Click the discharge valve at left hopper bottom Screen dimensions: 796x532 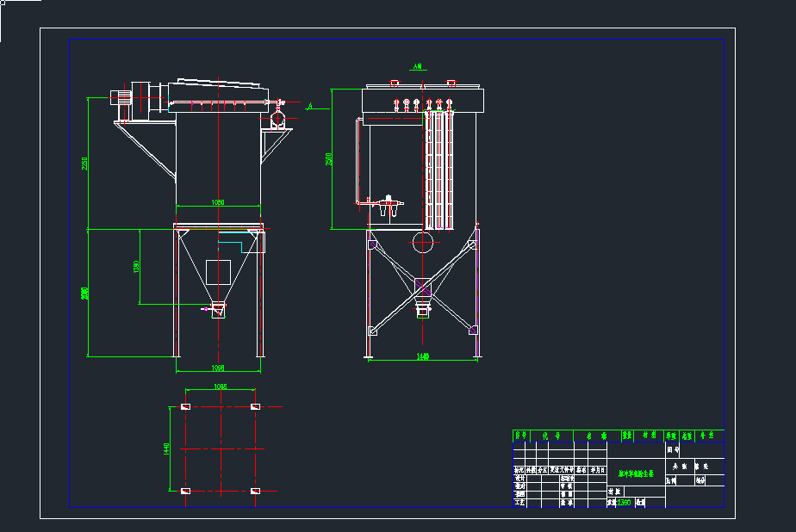tap(217, 310)
